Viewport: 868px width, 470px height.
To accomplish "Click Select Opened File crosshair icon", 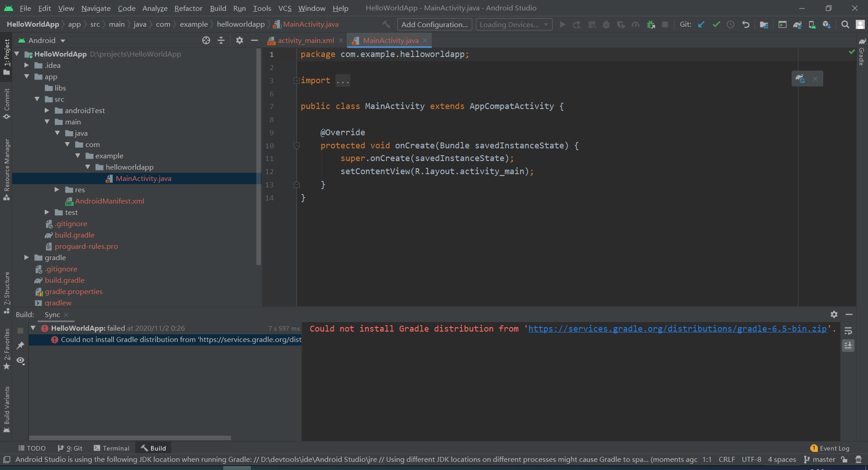I will point(206,40).
